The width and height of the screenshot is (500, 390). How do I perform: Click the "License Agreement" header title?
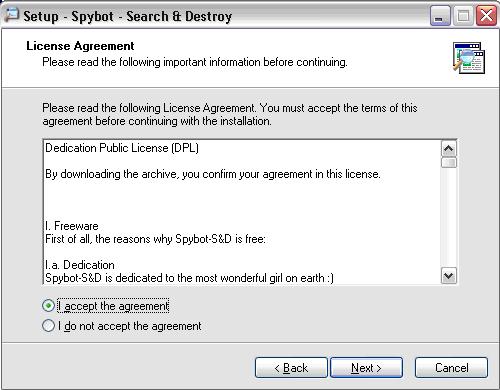click(x=80, y=46)
